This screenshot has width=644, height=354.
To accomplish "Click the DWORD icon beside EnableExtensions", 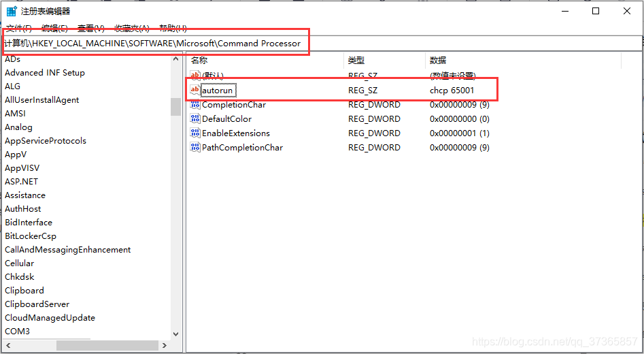I will 195,133.
